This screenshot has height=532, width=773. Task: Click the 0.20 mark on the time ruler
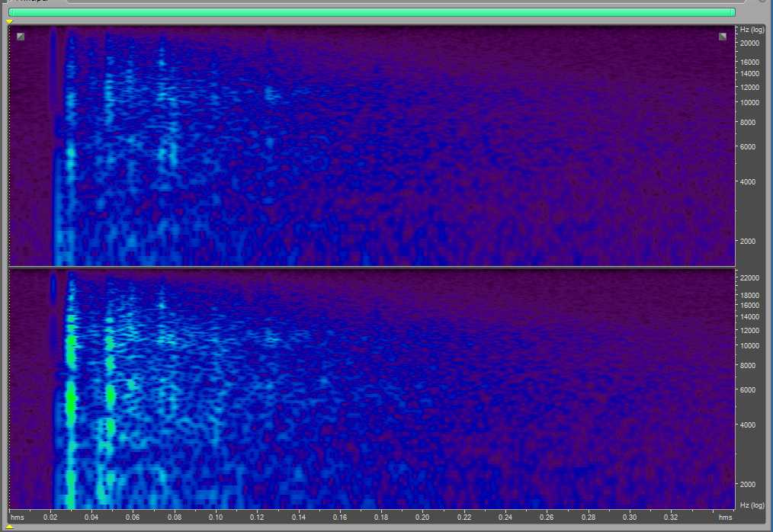tap(422, 518)
